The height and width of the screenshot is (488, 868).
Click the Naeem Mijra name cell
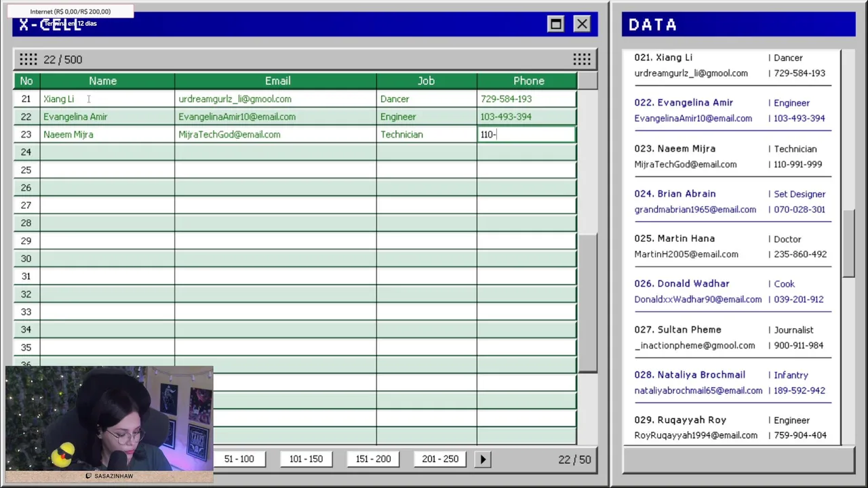pos(107,134)
